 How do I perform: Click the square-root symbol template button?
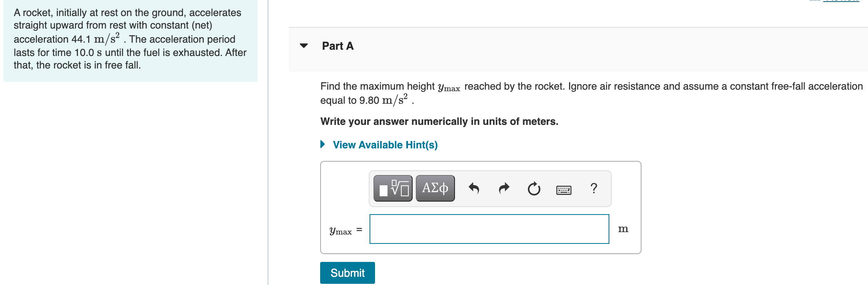point(392,188)
